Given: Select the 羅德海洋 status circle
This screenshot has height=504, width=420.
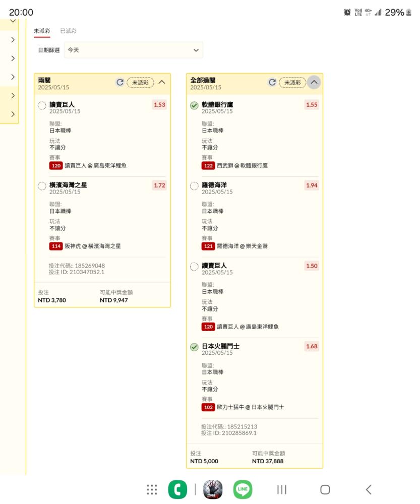Looking at the screenshot, I should click(194, 186).
